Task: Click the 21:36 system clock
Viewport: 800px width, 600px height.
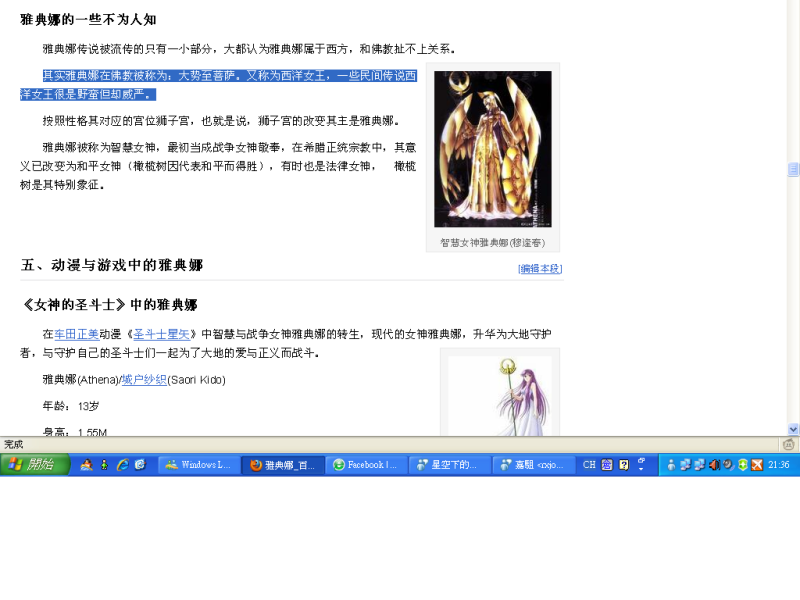Action: pos(779,465)
